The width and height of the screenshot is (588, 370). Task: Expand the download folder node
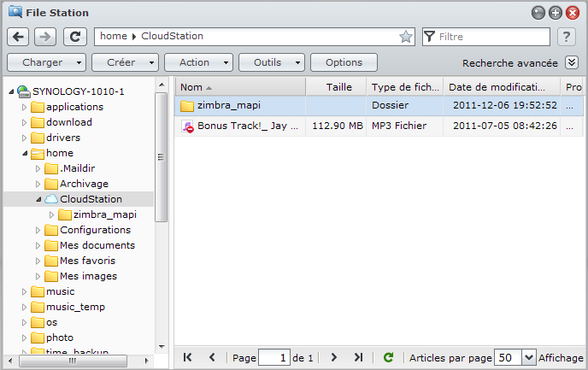coord(25,122)
